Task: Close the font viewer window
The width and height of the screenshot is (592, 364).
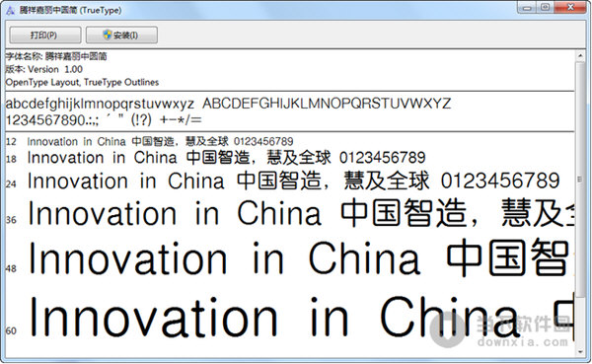Action: [x=570, y=8]
